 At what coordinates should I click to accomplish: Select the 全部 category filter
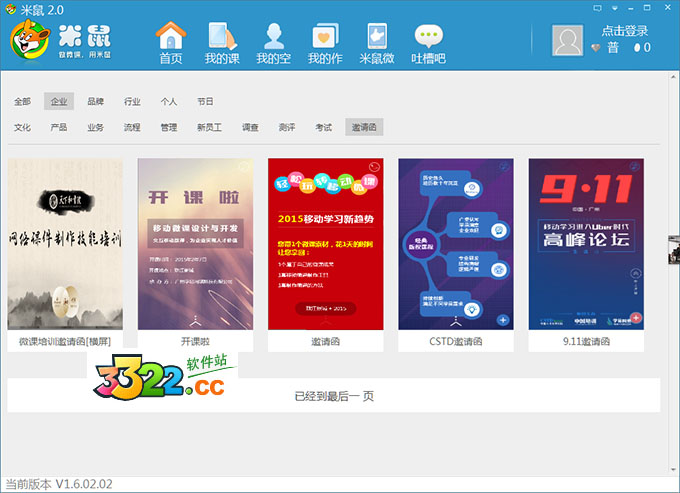coord(22,101)
